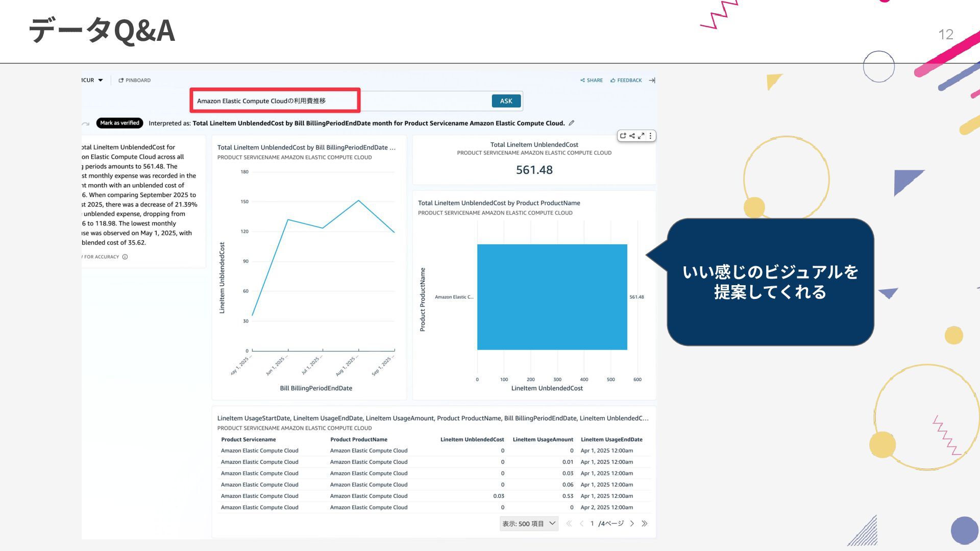980x551 pixels.
Task: Click the LineItem UsageAmount column header
Action: [x=543, y=439]
